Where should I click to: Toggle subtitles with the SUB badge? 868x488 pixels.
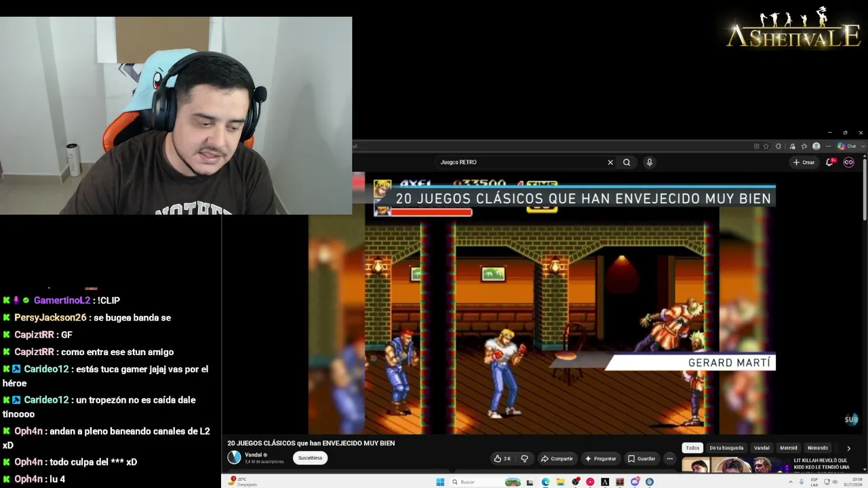[x=851, y=420]
